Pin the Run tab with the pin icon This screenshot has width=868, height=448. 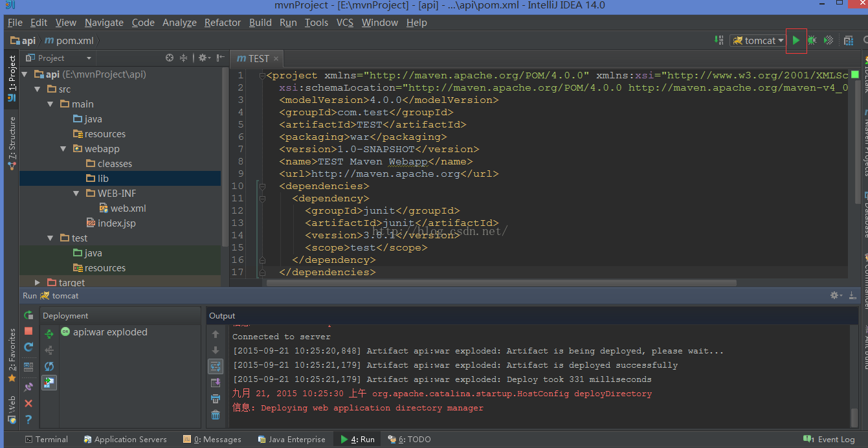[x=28, y=387]
